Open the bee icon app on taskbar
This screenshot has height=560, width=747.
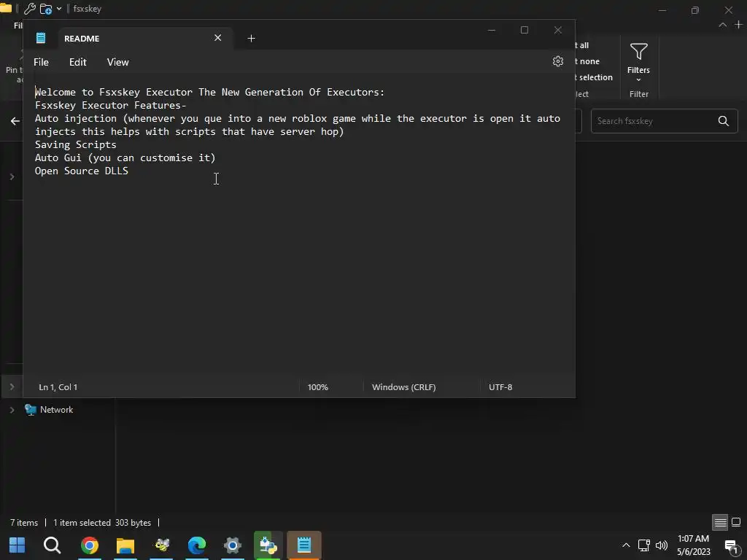161,545
